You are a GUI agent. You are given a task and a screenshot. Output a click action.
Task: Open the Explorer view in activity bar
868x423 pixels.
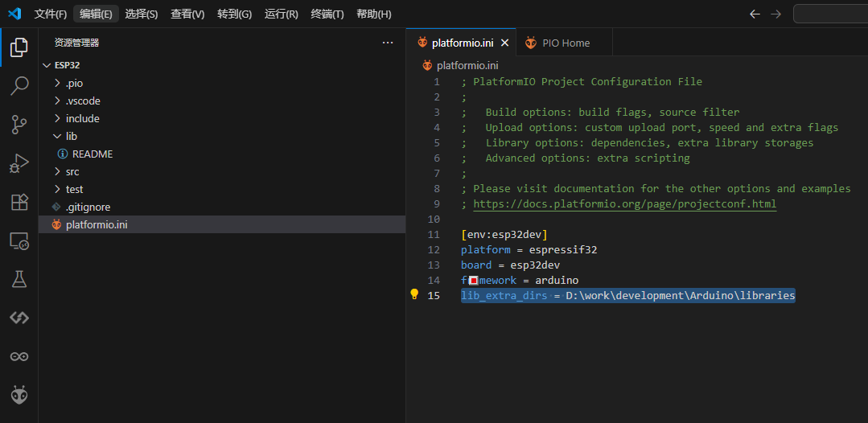coord(19,47)
